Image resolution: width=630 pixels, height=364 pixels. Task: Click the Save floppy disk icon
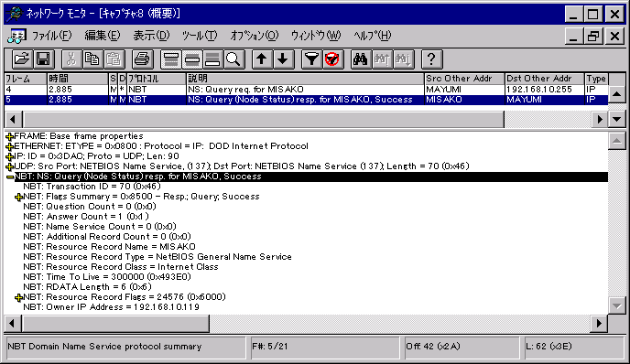point(43,59)
